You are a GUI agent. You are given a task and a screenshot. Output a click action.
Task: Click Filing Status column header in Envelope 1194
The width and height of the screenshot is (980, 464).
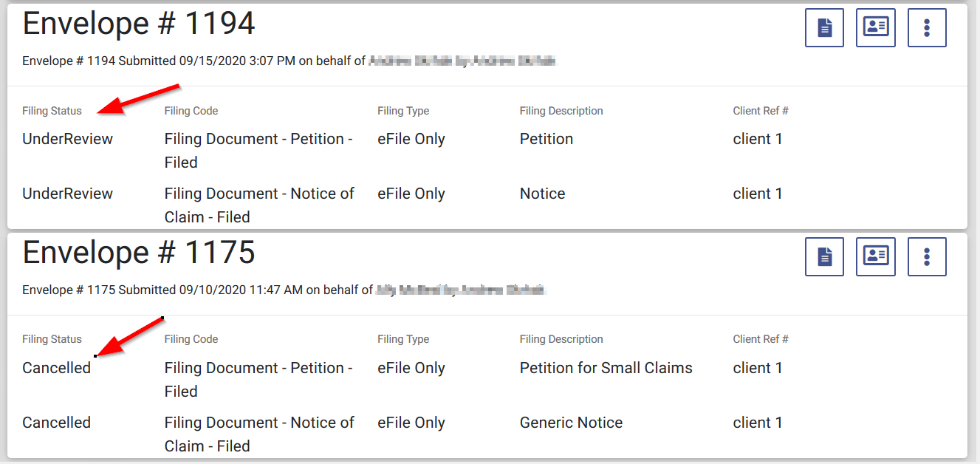click(x=52, y=111)
